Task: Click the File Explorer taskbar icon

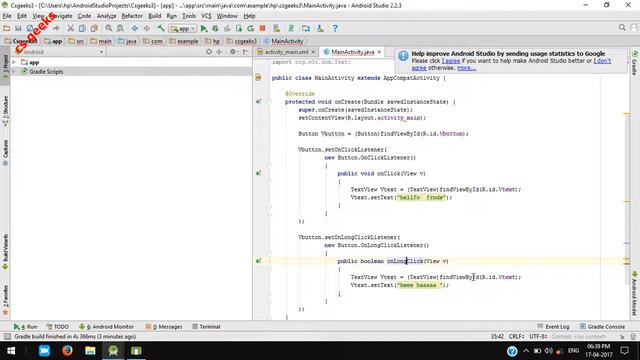Action: [90, 351]
